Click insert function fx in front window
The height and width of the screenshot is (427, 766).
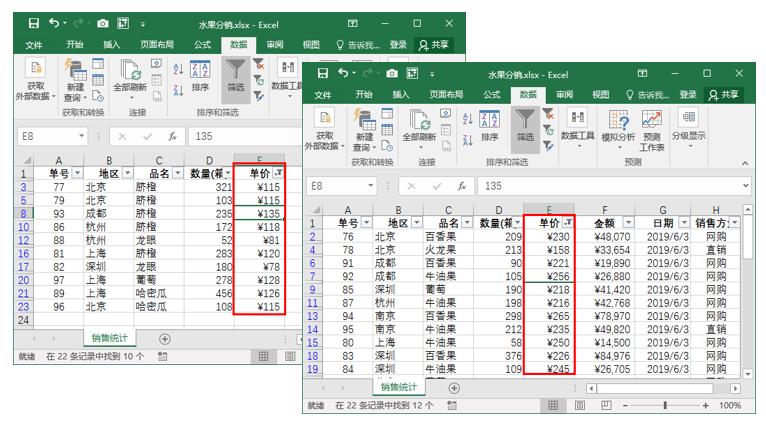click(462, 186)
